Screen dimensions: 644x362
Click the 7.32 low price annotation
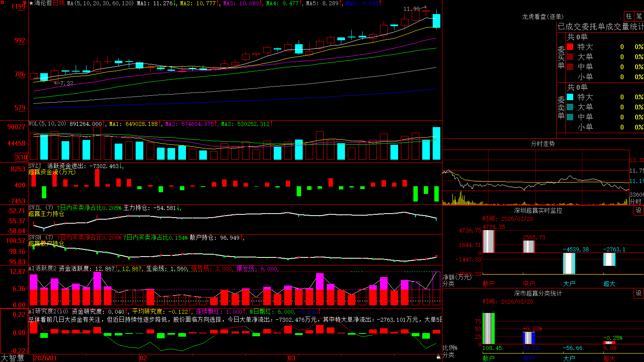(66, 83)
